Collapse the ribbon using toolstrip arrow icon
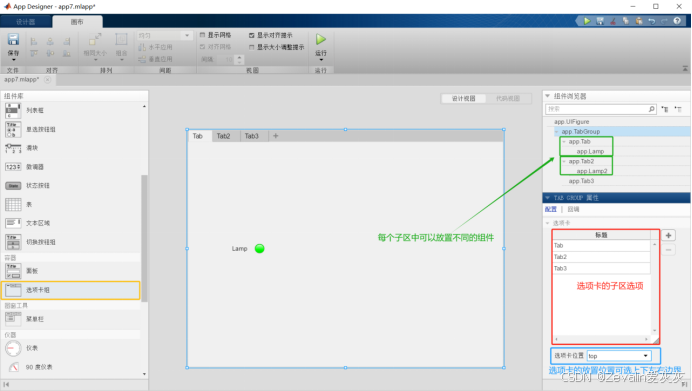This screenshot has height=391, width=692. (x=685, y=68)
